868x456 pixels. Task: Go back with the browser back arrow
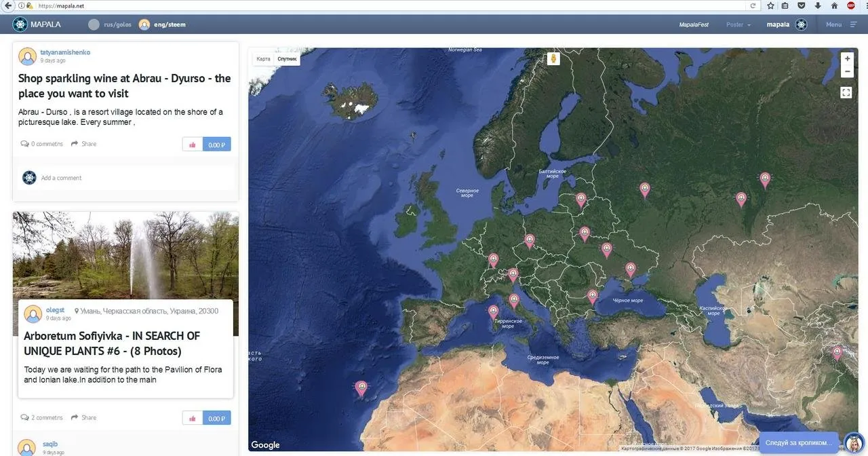7,5
